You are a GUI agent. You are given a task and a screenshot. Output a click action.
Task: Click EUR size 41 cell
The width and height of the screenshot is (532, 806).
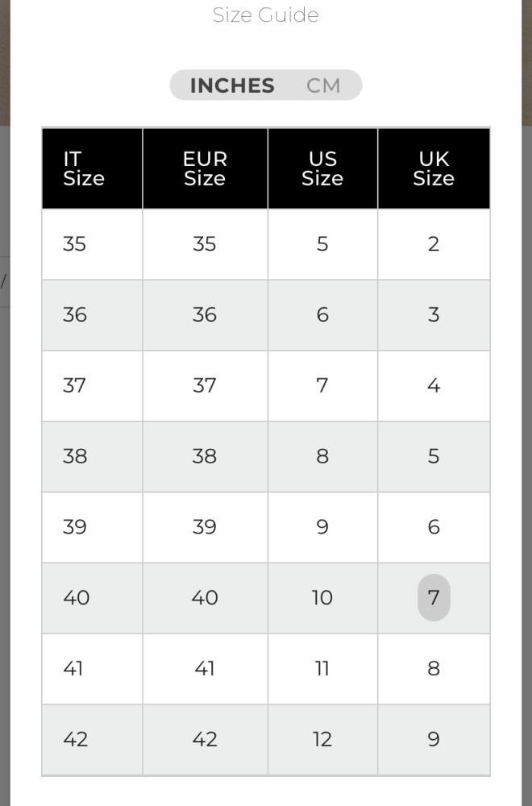(x=205, y=669)
